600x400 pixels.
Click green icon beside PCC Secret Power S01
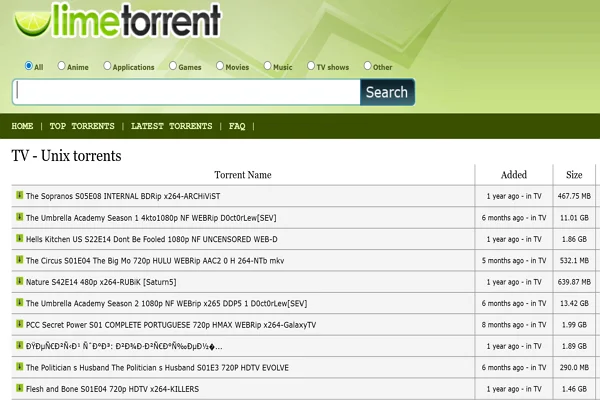click(x=19, y=324)
